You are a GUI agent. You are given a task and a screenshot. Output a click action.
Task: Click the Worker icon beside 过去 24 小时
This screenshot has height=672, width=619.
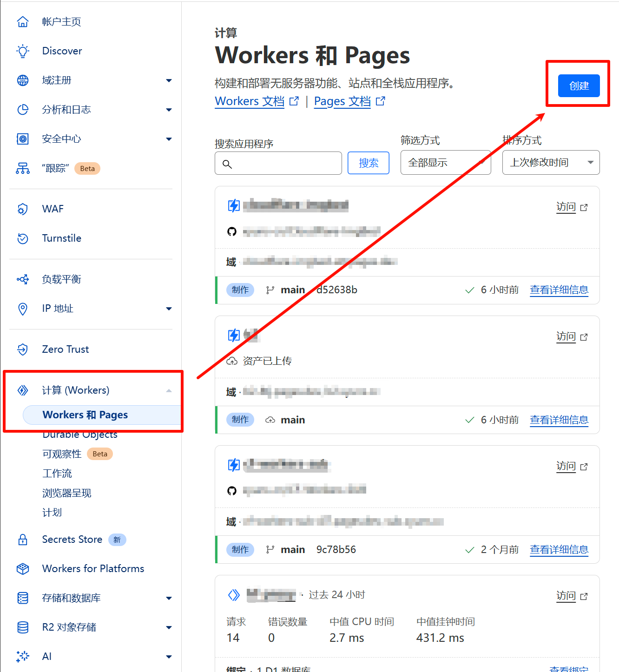tap(234, 595)
